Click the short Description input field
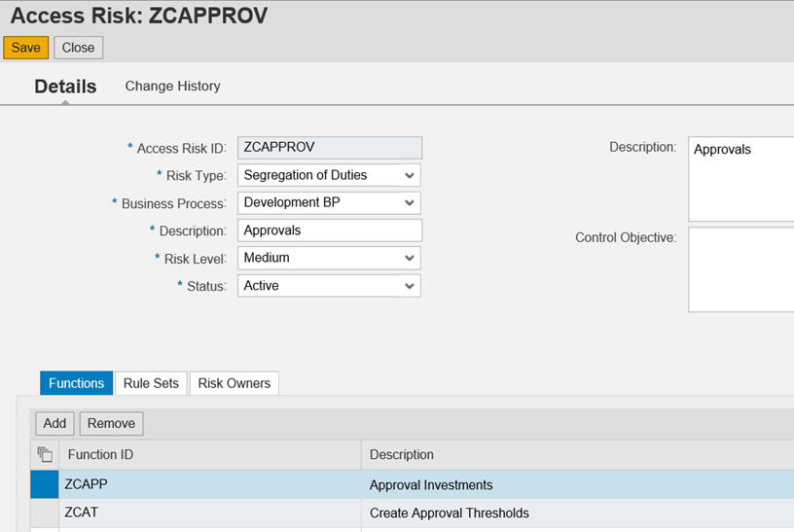The height and width of the screenshot is (532, 794). click(329, 231)
